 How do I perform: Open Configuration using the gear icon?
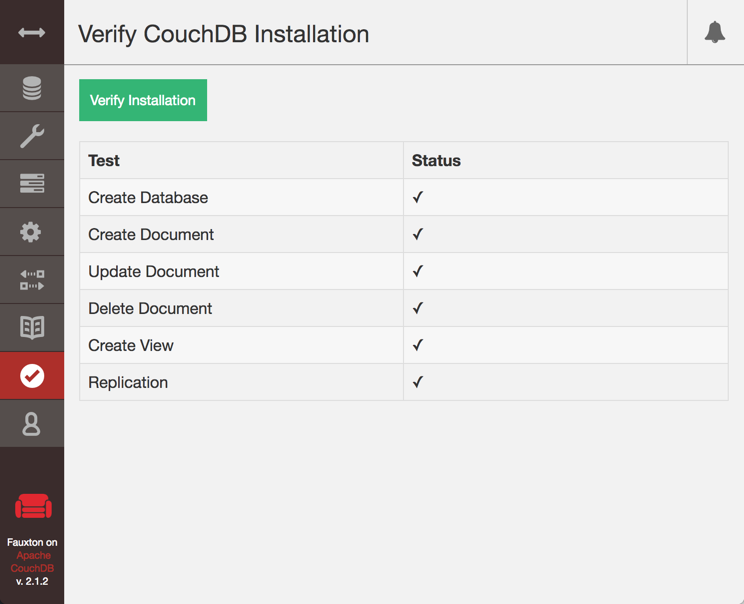(31, 232)
